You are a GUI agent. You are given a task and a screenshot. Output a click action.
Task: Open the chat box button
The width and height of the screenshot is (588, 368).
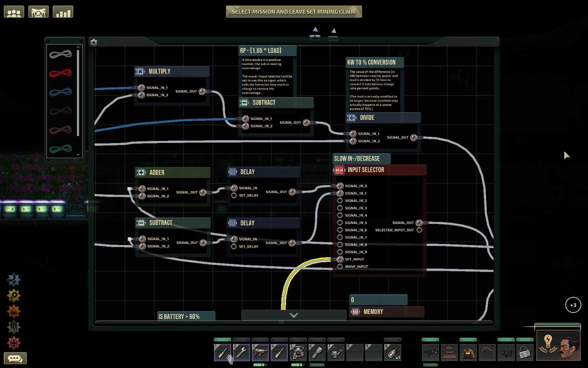15,358
